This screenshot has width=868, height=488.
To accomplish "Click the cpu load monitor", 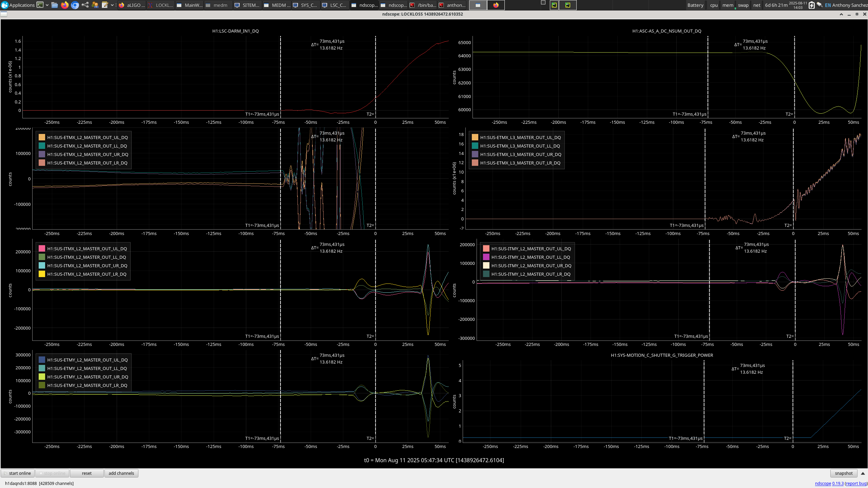I will tap(714, 5).
